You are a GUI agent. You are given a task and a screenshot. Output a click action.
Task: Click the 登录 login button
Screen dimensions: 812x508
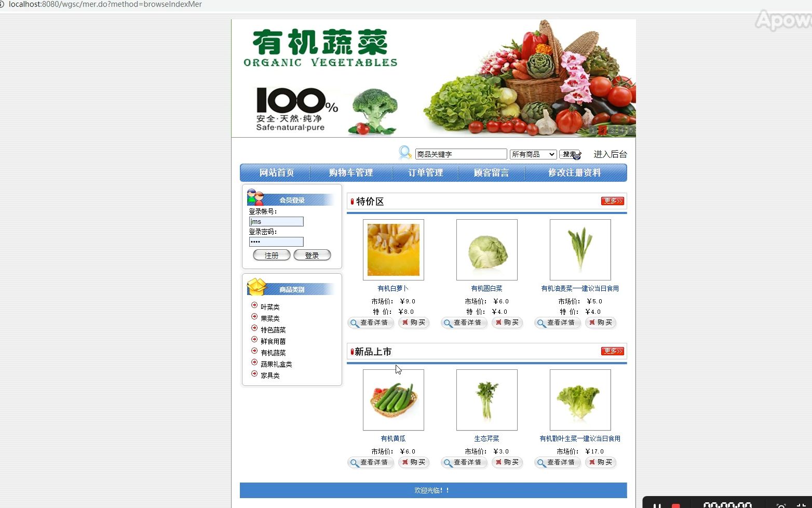pyautogui.click(x=312, y=255)
